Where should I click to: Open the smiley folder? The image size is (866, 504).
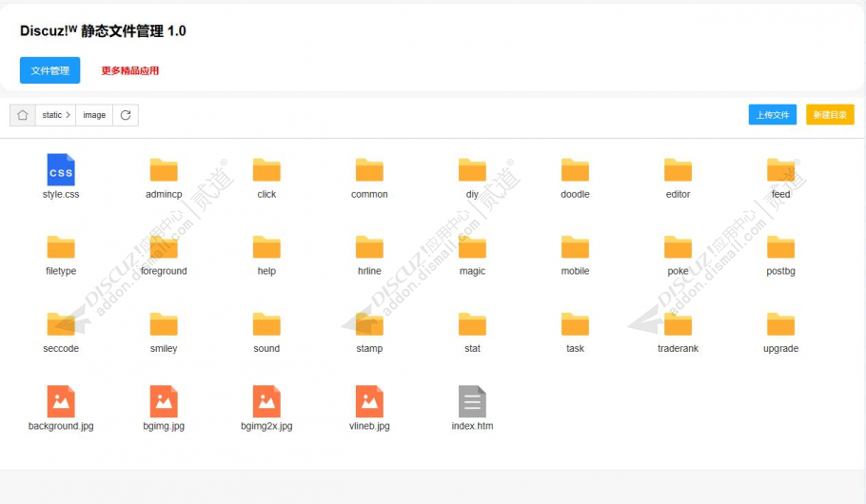(164, 324)
